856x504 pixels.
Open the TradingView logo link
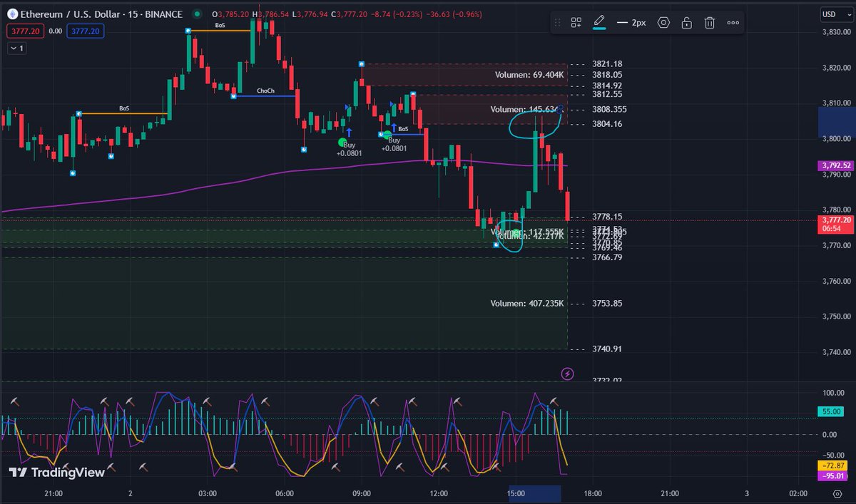[x=57, y=472]
